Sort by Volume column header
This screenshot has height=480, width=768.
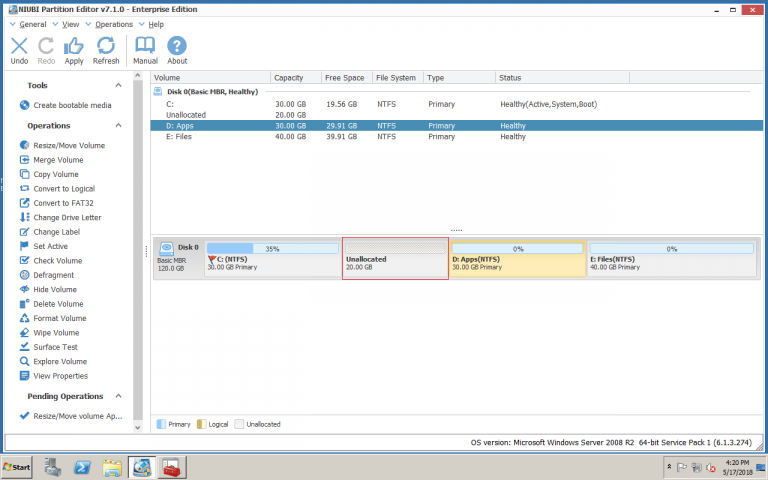coord(211,77)
